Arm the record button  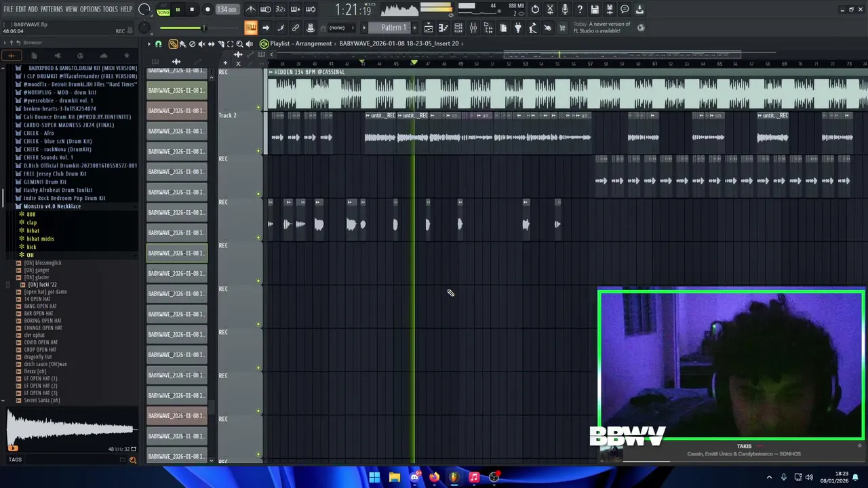tap(208, 9)
